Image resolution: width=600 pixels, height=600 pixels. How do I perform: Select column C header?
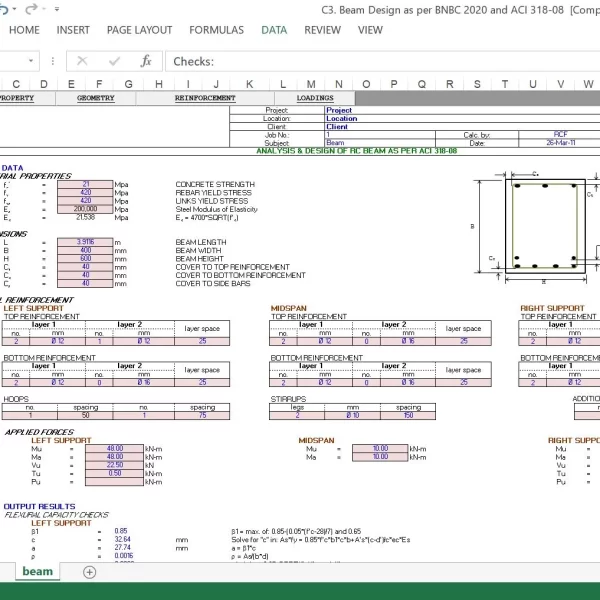[x=16, y=84]
